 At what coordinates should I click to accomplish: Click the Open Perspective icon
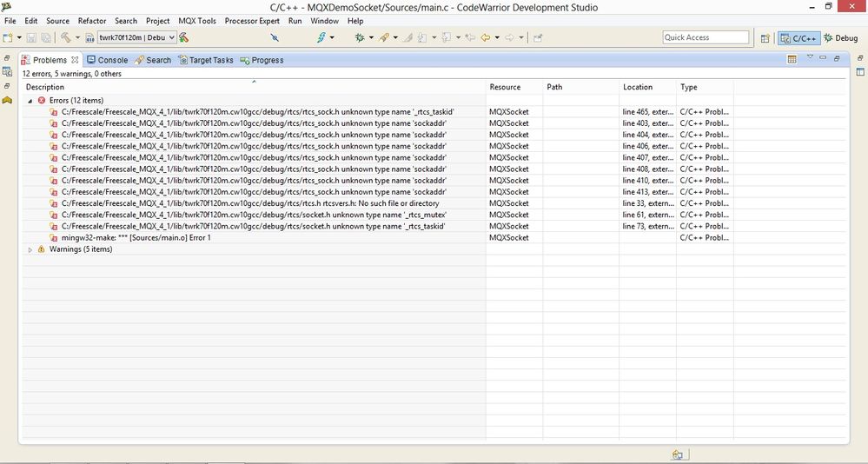point(765,38)
